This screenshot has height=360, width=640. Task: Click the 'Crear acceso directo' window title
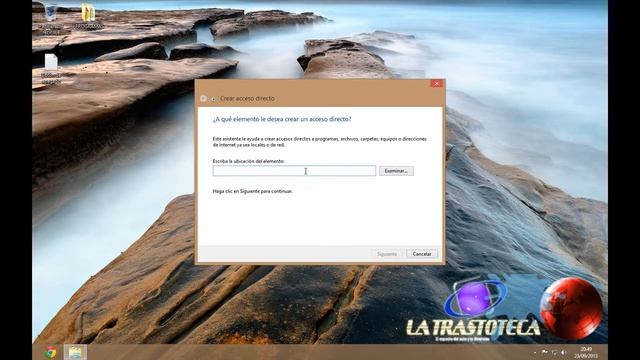pyautogui.click(x=247, y=98)
